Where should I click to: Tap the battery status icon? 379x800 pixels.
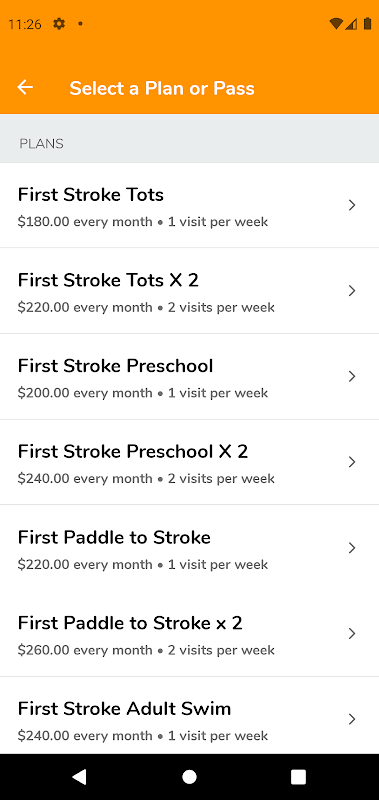pos(367,23)
